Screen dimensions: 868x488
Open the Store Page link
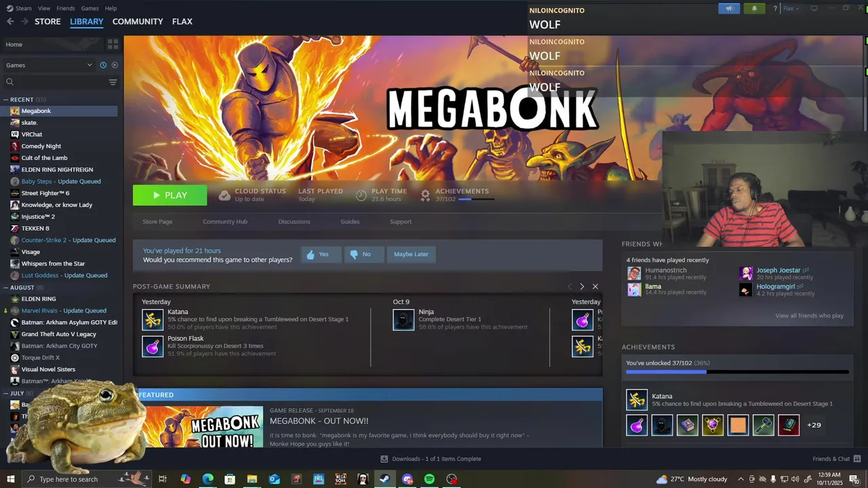coord(157,222)
